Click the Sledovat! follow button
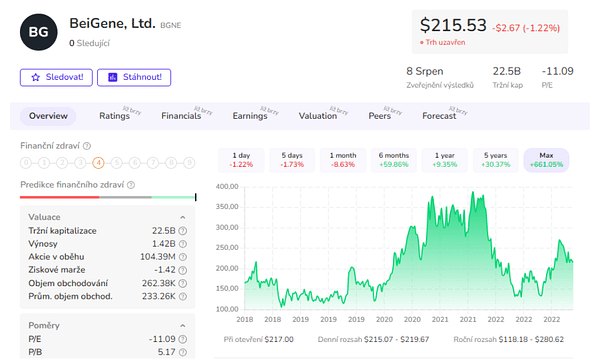The width and height of the screenshot is (600, 360). [x=56, y=77]
